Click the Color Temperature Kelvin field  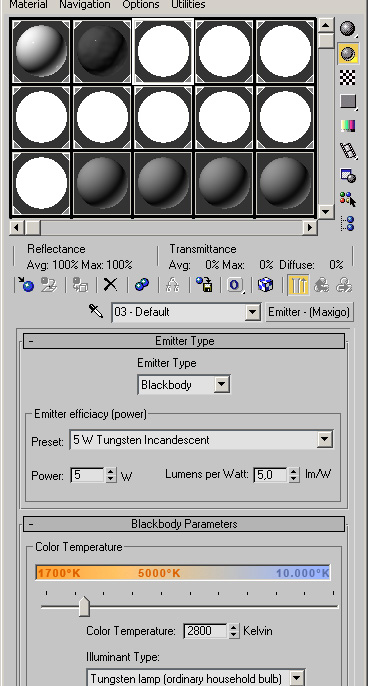[x=206, y=631]
